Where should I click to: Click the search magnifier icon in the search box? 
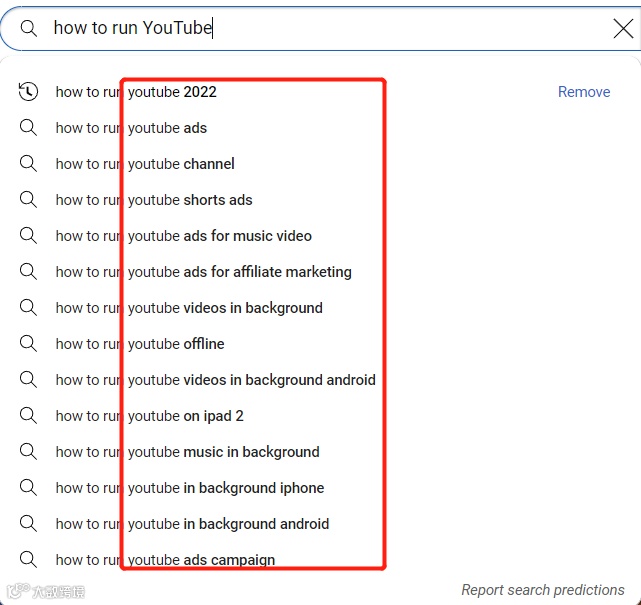tap(28, 28)
